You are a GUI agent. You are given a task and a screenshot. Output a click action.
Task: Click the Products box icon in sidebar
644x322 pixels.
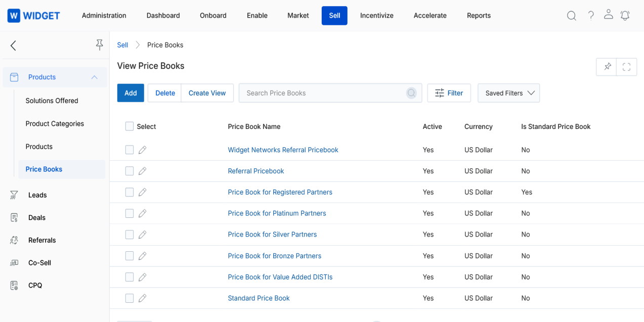[x=14, y=77]
